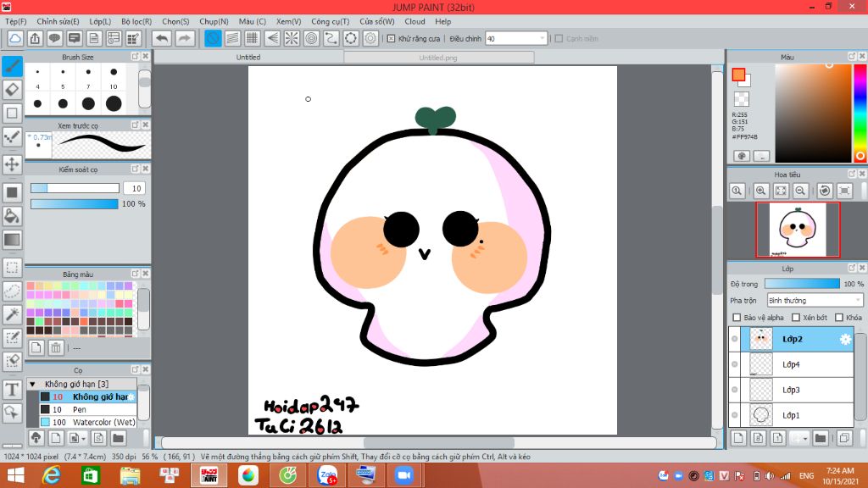Open the Bộ lọc(R) menu
This screenshot has width=868, height=488.
(136, 21)
